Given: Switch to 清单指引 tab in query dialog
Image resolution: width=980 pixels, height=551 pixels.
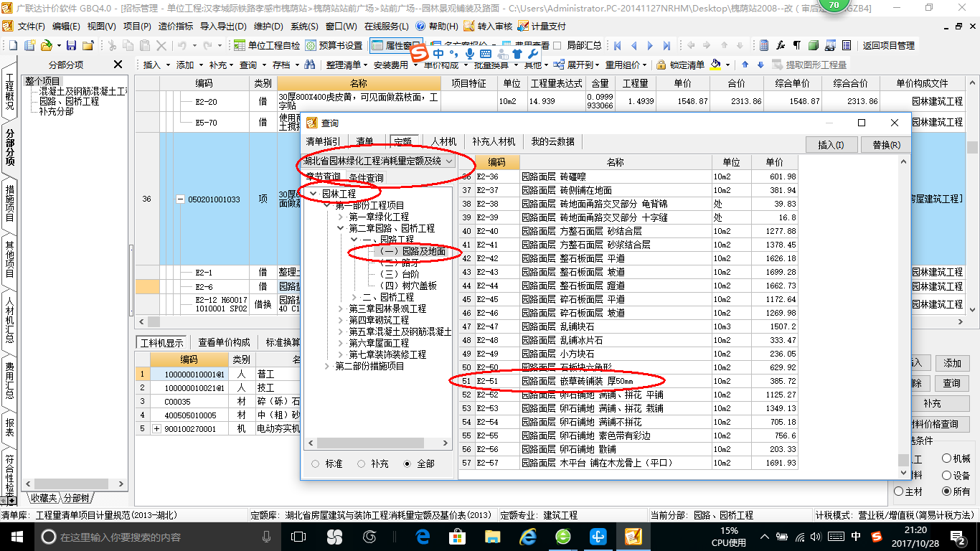Looking at the screenshot, I should (324, 141).
